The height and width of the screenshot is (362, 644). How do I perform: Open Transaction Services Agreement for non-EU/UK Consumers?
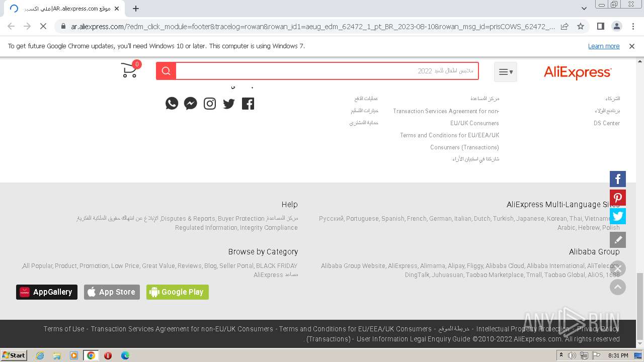tap(446, 117)
